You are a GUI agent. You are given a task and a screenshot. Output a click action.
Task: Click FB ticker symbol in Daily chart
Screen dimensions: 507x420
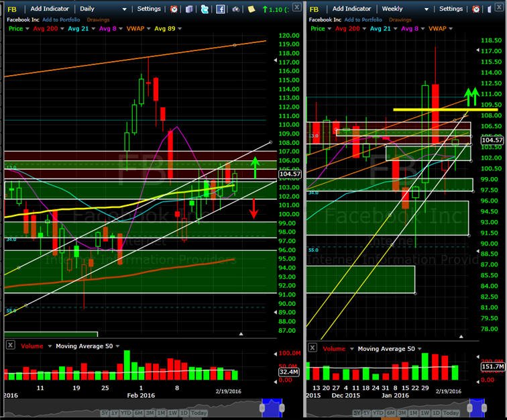pyautogui.click(x=11, y=9)
